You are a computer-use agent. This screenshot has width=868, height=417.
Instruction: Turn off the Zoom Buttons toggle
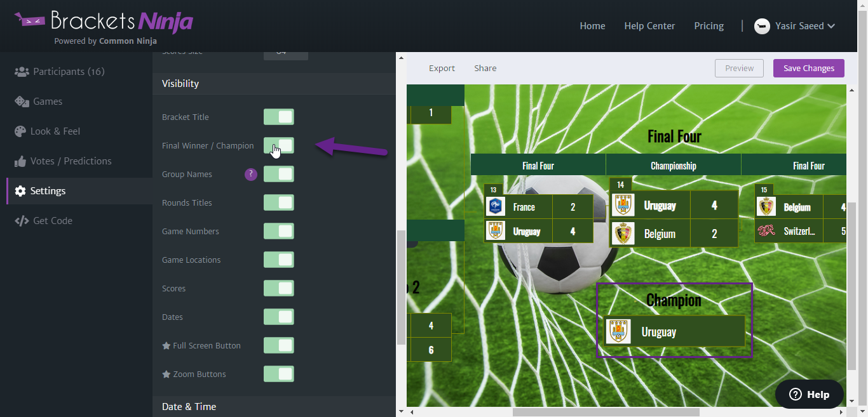coord(279,374)
